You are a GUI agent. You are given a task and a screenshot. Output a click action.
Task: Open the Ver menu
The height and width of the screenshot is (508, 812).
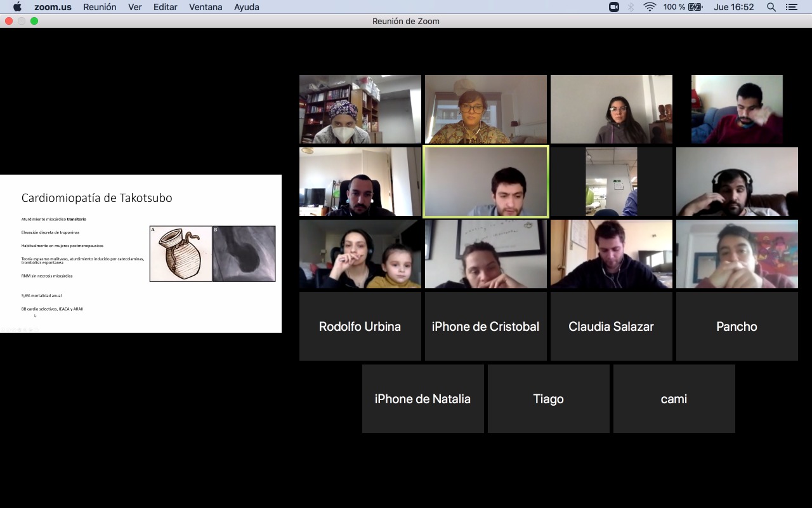click(134, 7)
